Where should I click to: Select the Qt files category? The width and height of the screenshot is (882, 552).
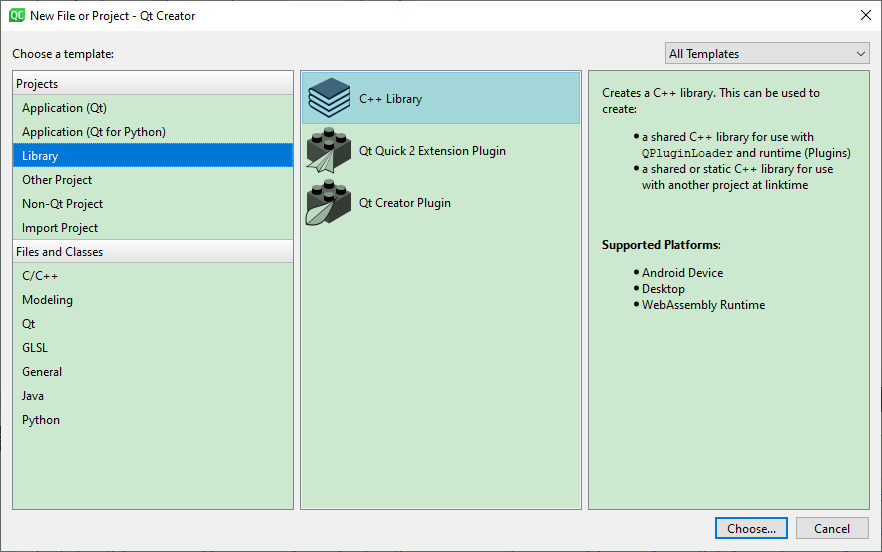(153, 324)
